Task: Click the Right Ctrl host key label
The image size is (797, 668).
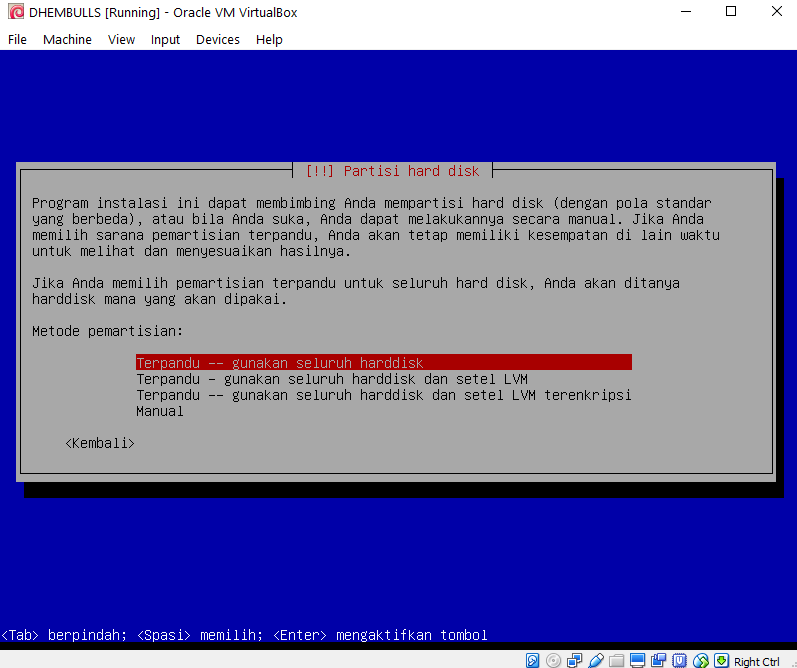Action: 757,661
